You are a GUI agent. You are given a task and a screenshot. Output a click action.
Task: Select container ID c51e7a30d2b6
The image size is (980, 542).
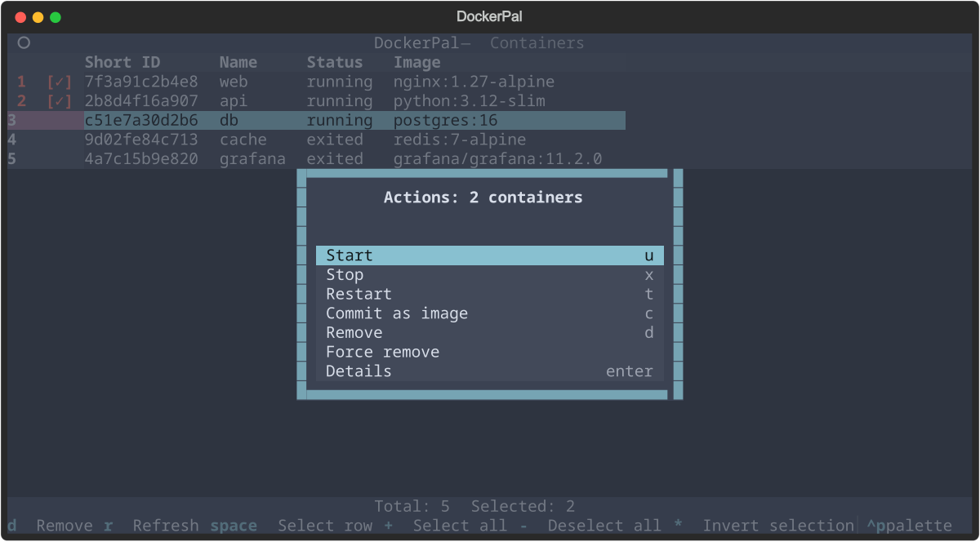pyautogui.click(x=141, y=121)
